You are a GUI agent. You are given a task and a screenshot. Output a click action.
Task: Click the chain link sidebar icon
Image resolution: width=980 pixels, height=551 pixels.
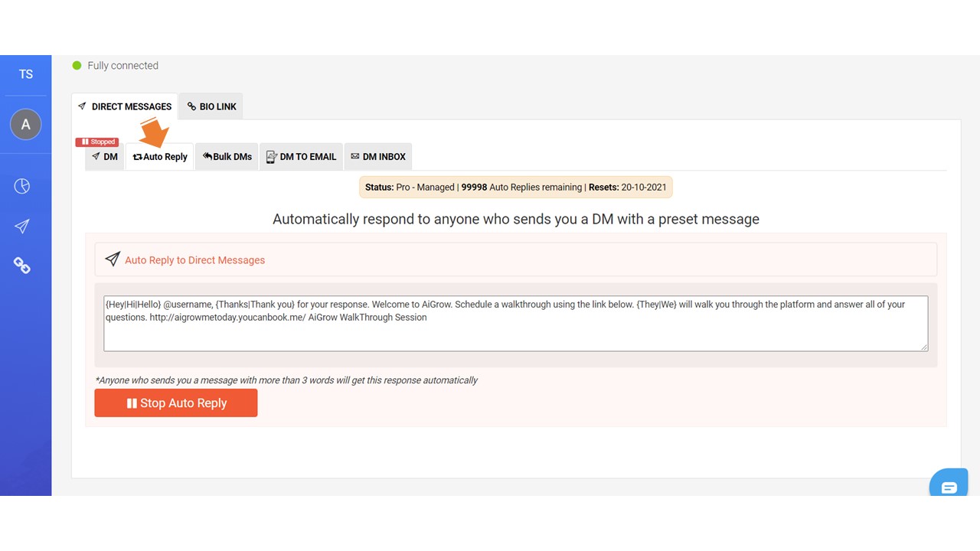tap(22, 266)
